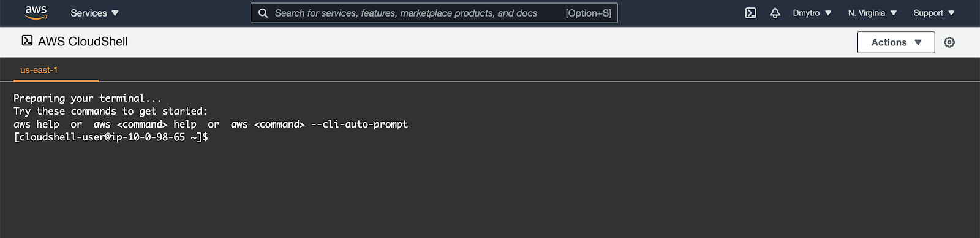Expand the Support menu
Screen dimensions: 980x238
pos(934,13)
